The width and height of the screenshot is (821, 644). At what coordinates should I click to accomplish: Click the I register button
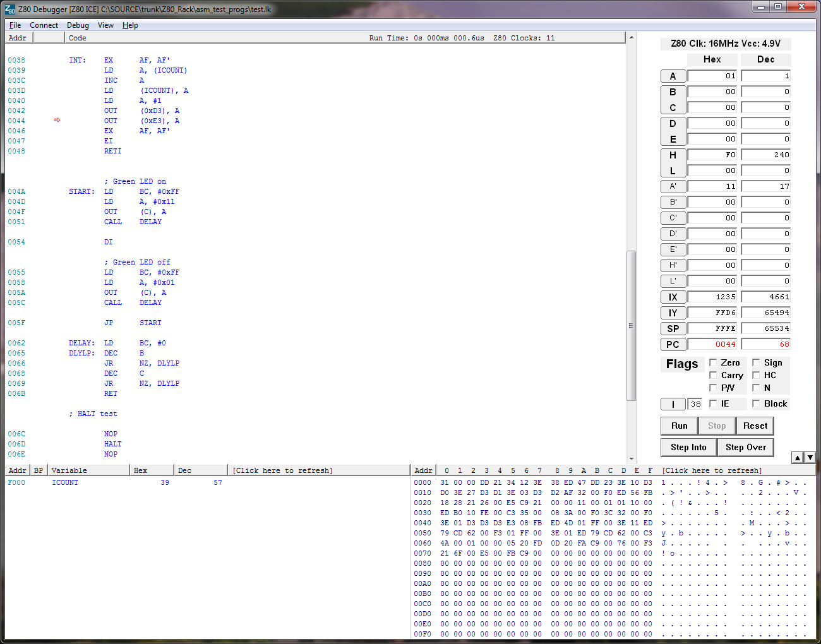click(x=673, y=404)
